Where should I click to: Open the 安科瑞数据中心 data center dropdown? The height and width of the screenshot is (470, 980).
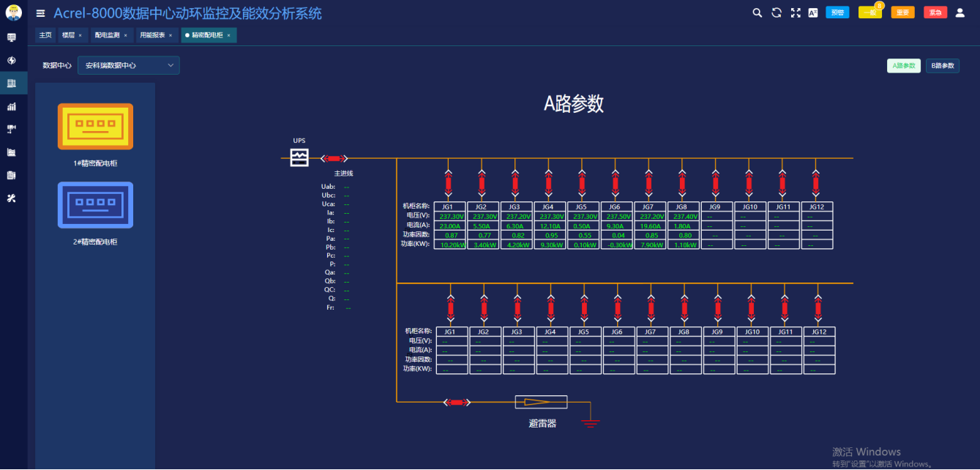point(128,65)
